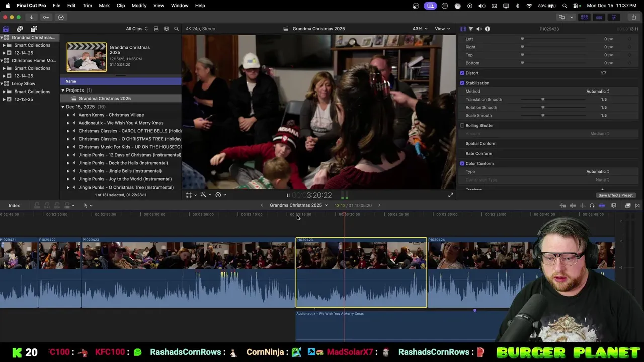Click the Background Tasks checkmark icon
The width and height of the screenshot is (644, 362).
tap(61, 17)
